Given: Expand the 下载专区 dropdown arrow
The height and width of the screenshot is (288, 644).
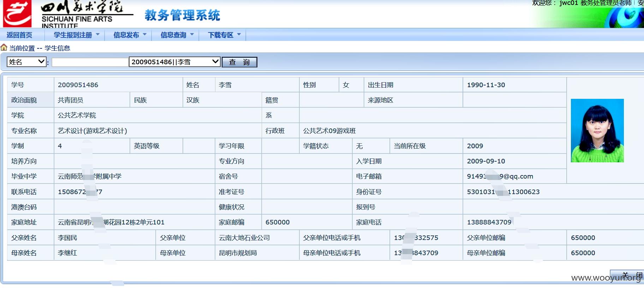Looking at the screenshot, I should 239,35.
